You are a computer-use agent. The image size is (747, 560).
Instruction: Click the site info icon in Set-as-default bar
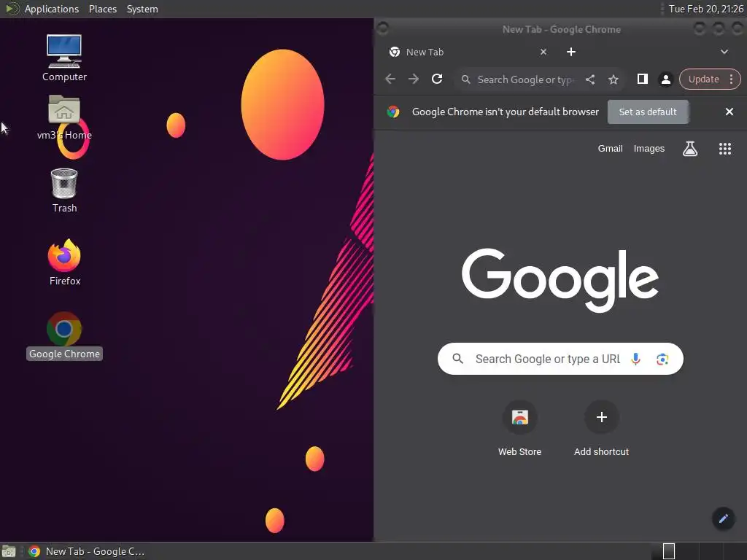(393, 112)
